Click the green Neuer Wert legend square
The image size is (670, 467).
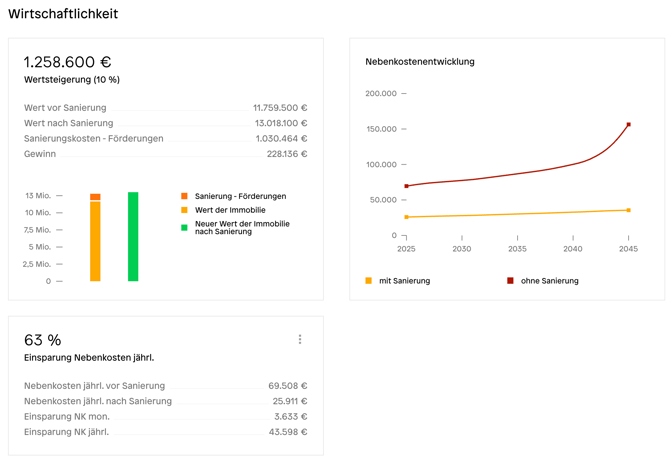(x=185, y=228)
